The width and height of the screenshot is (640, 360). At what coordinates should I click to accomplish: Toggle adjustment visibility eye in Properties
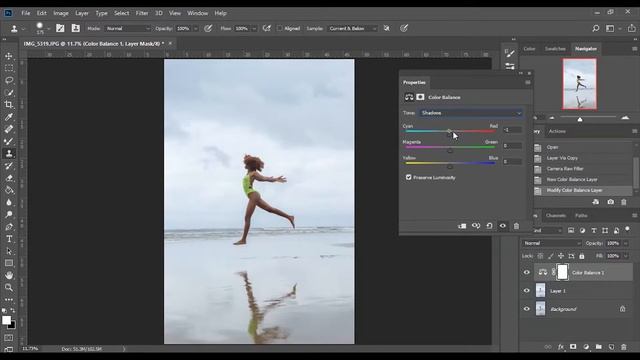pos(503,226)
